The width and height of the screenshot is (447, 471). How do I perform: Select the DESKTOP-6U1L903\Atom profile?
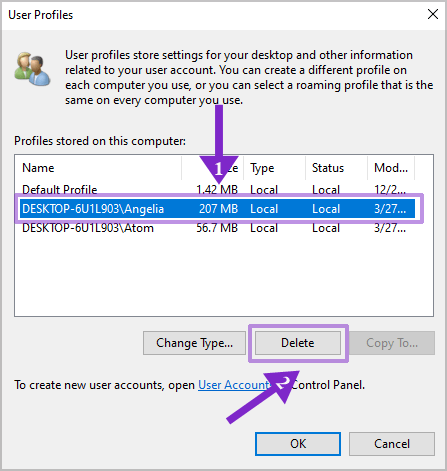(x=218, y=228)
